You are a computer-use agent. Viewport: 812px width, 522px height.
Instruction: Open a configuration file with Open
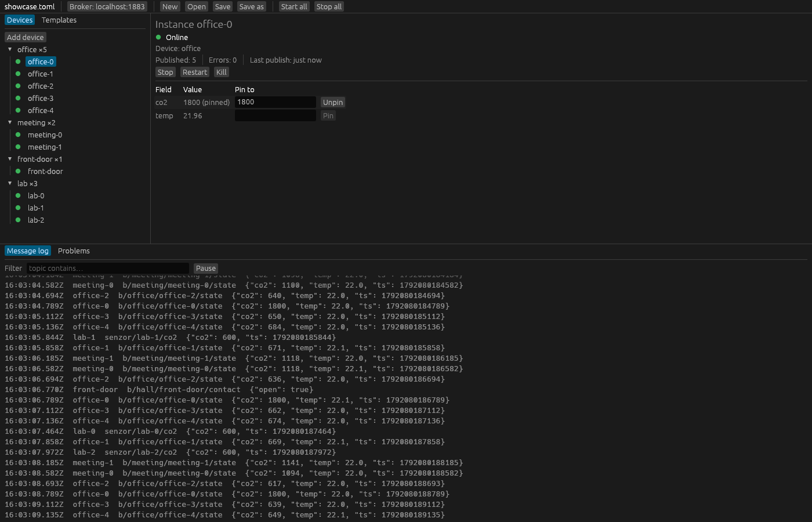(x=197, y=6)
